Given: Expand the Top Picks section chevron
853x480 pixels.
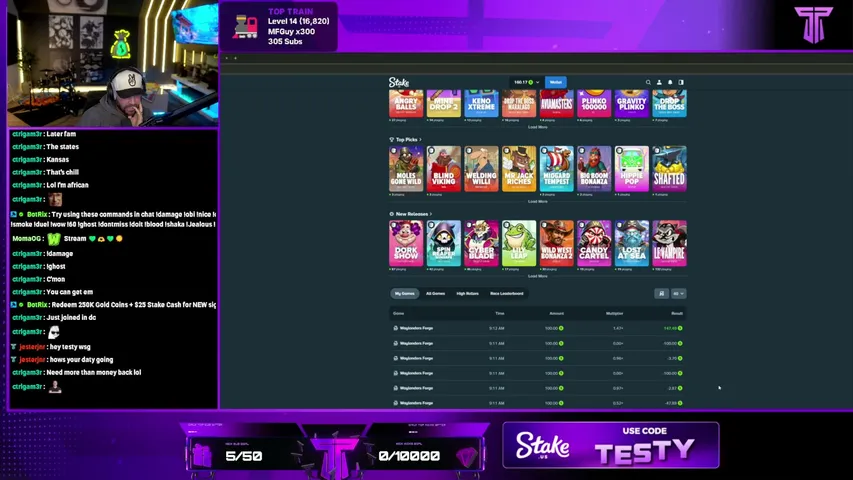Looking at the screenshot, I should (x=421, y=139).
